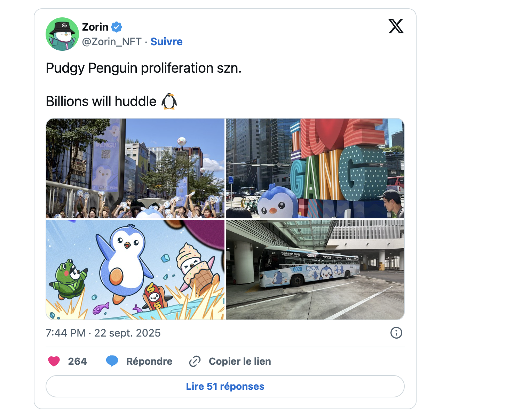Click the penguin emoji in the tweet
Image resolution: width=522 pixels, height=420 pixels.
click(x=169, y=102)
